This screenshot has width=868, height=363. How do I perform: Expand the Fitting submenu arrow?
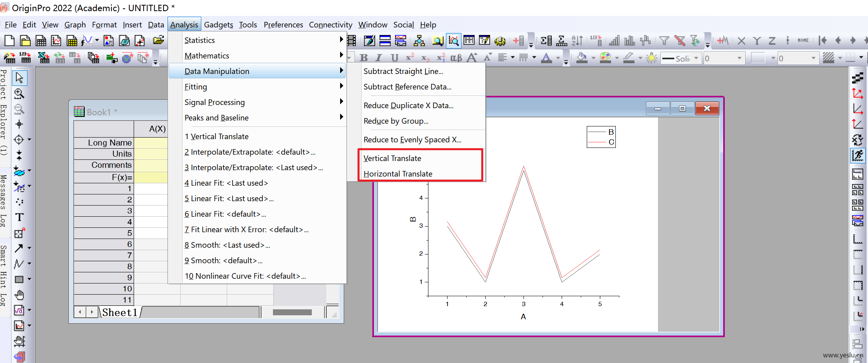click(x=341, y=86)
